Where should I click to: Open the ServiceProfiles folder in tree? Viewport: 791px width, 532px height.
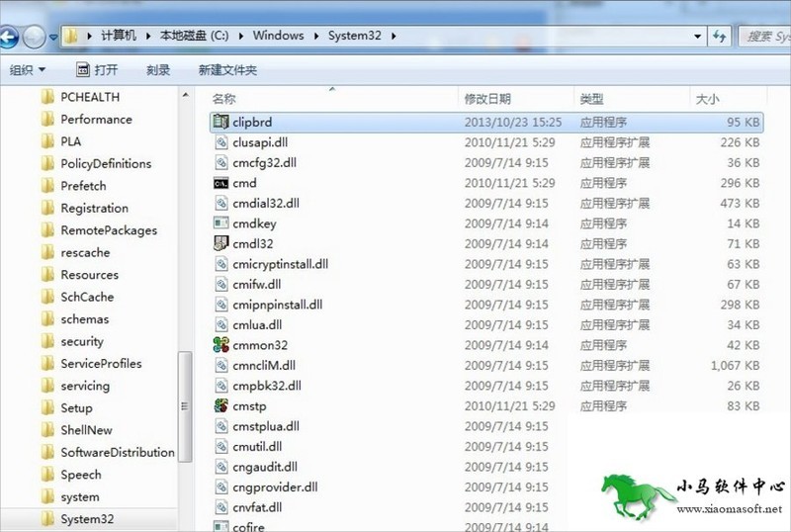[x=91, y=364]
